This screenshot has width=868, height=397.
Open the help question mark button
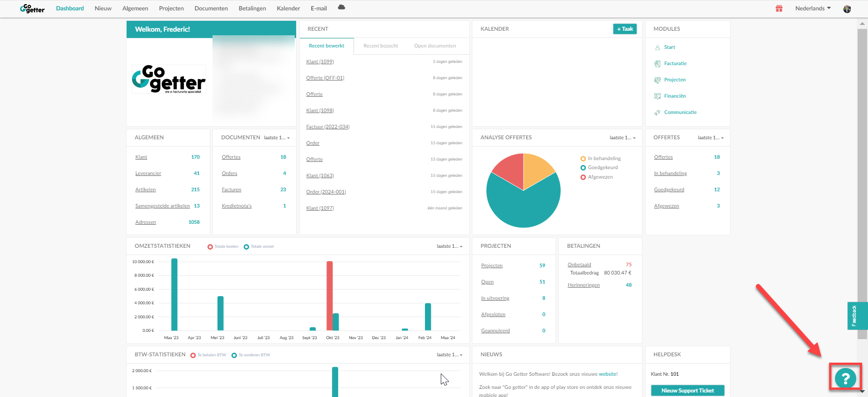(x=845, y=378)
